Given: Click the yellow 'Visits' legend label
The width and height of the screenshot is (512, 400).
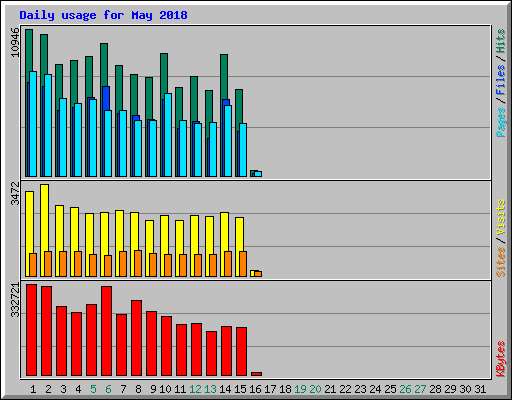Looking at the screenshot, I should 501,217.
